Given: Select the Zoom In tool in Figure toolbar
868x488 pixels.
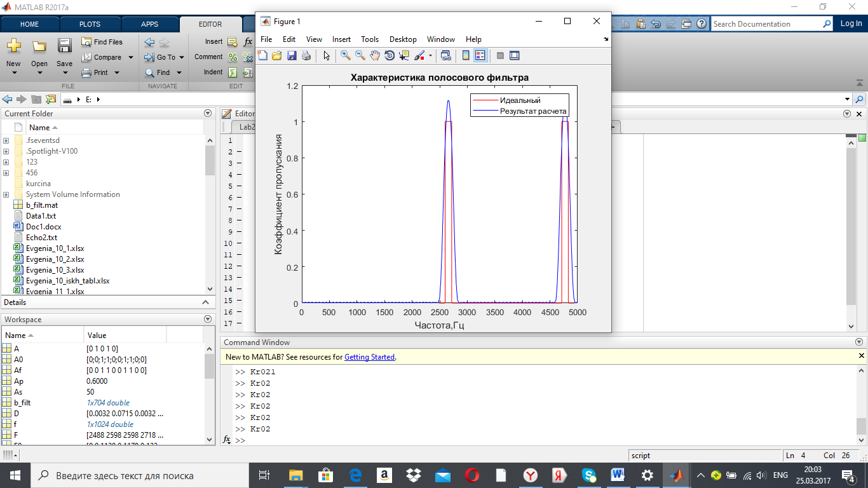Looking at the screenshot, I should 346,56.
